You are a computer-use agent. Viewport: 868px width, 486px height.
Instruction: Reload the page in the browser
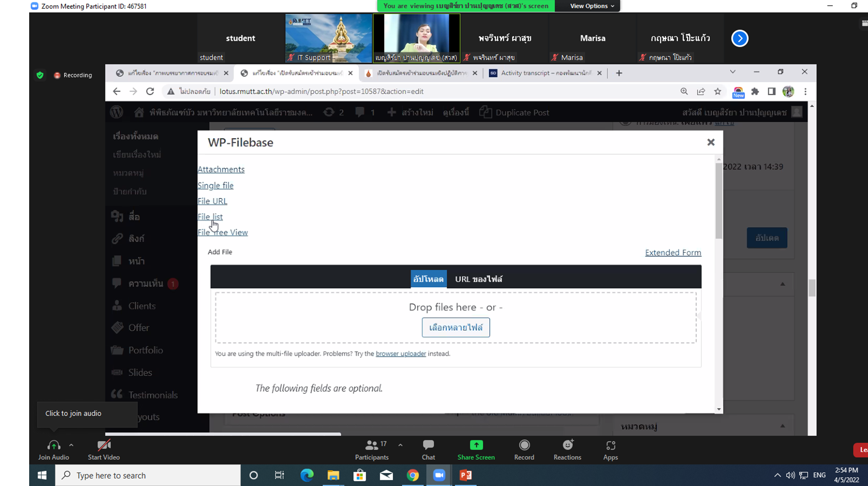150,91
